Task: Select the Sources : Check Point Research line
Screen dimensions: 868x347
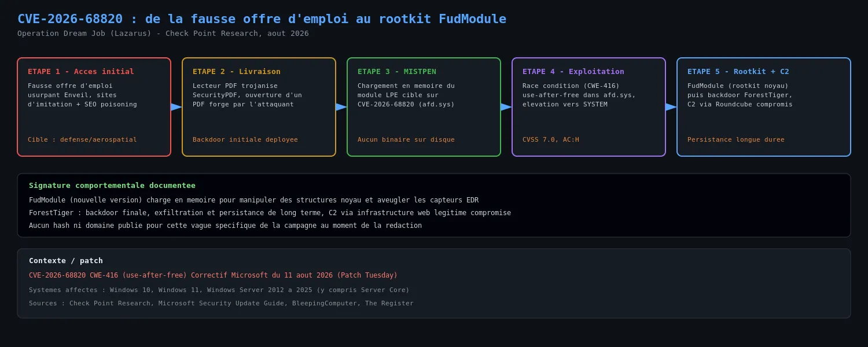Action: (x=221, y=304)
